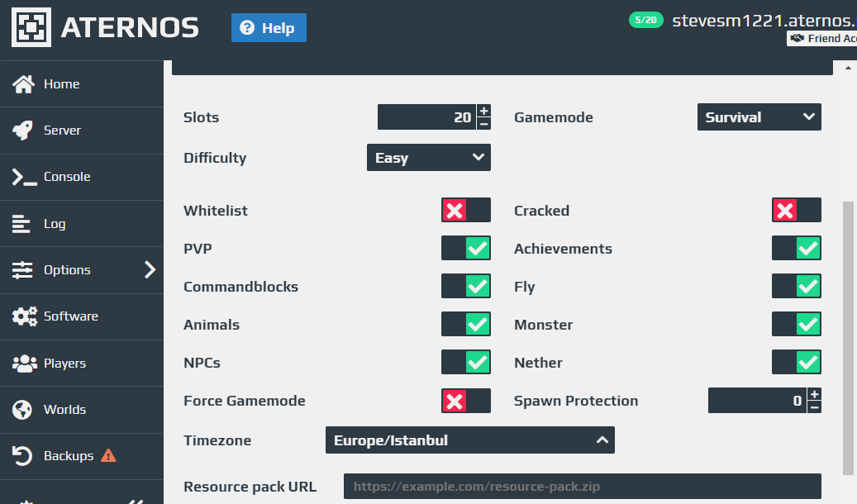This screenshot has width=857, height=504.
Task: Click the Resource pack URL field
Action: [x=582, y=487]
